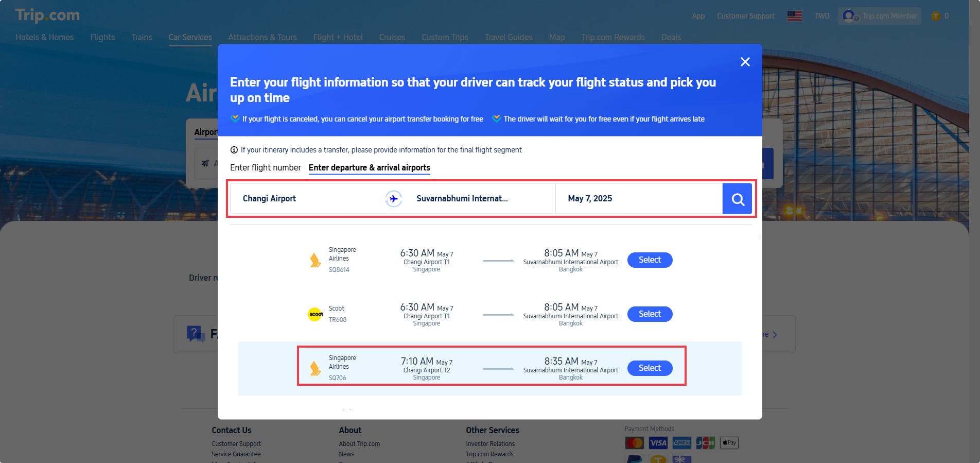Open the Flight + Hotel tab

coord(338,37)
